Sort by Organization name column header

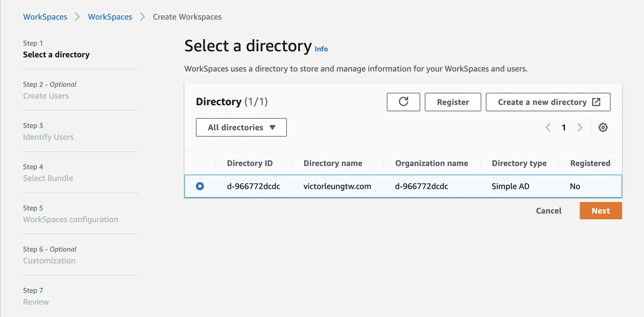click(431, 163)
